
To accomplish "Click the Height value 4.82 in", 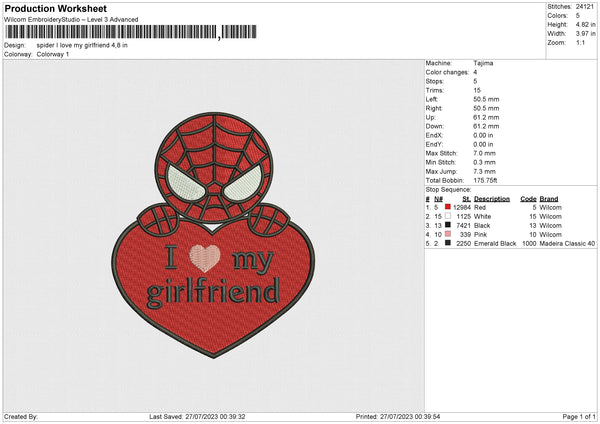I will coord(585,24).
